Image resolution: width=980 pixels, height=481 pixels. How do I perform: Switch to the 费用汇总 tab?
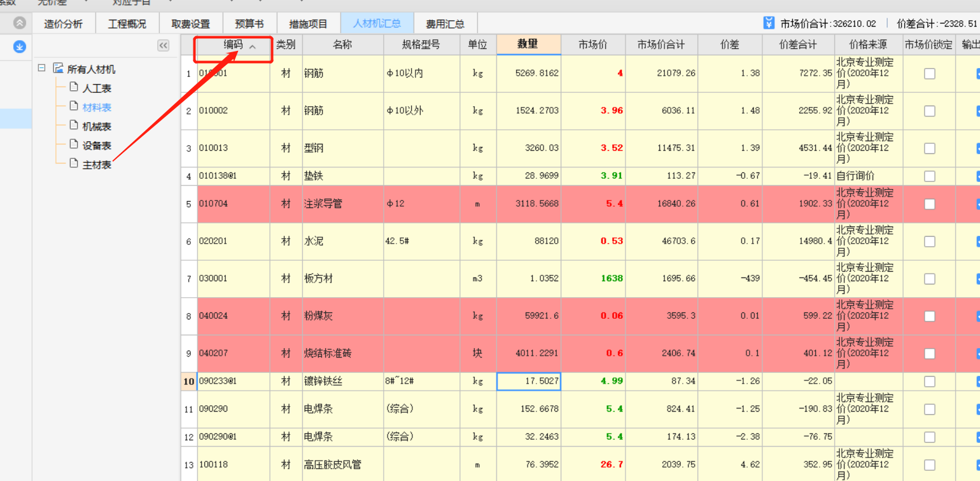(x=445, y=23)
